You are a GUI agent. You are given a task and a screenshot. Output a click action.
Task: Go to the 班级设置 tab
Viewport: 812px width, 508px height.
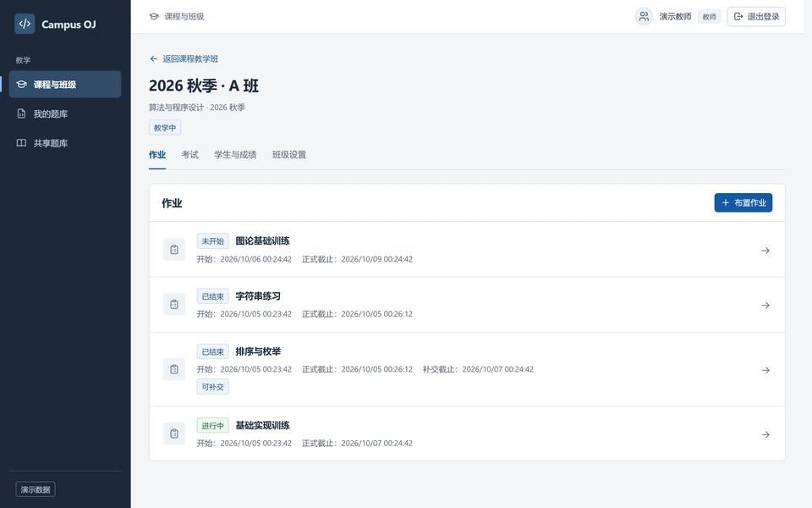coord(289,154)
